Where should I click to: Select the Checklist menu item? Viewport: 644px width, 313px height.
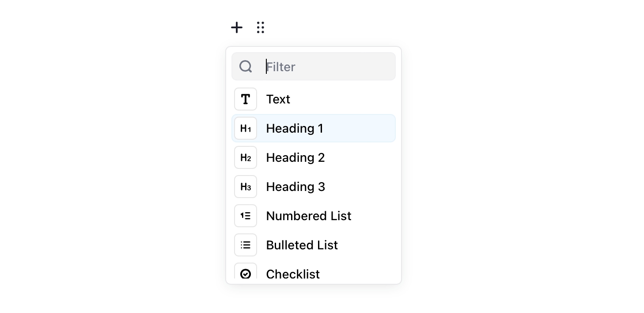point(293,274)
